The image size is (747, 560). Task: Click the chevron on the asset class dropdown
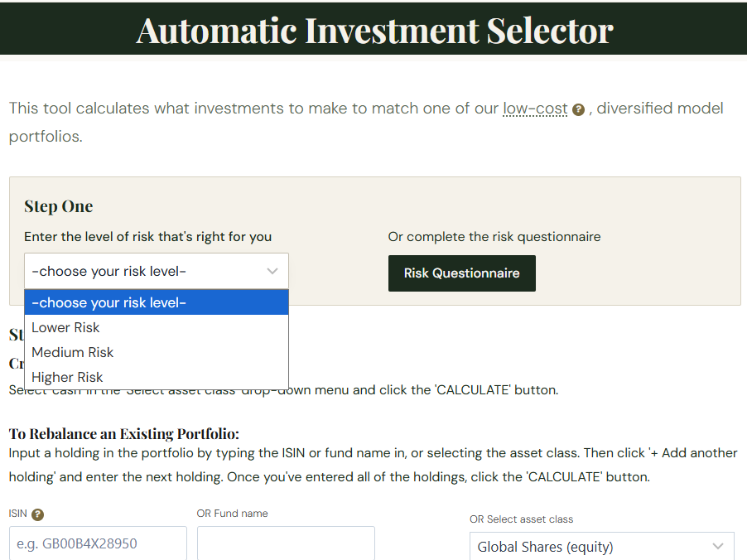pyautogui.click(x=718, y=546)
